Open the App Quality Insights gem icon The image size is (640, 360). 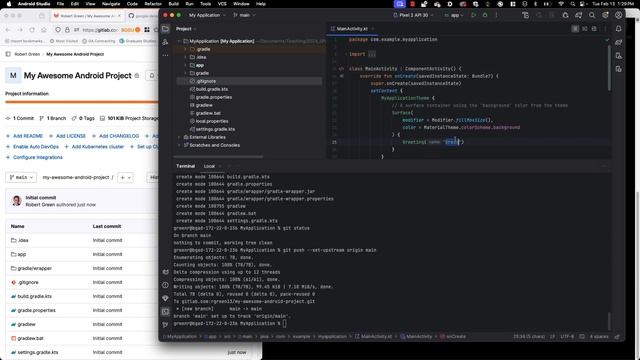point(165,298)
